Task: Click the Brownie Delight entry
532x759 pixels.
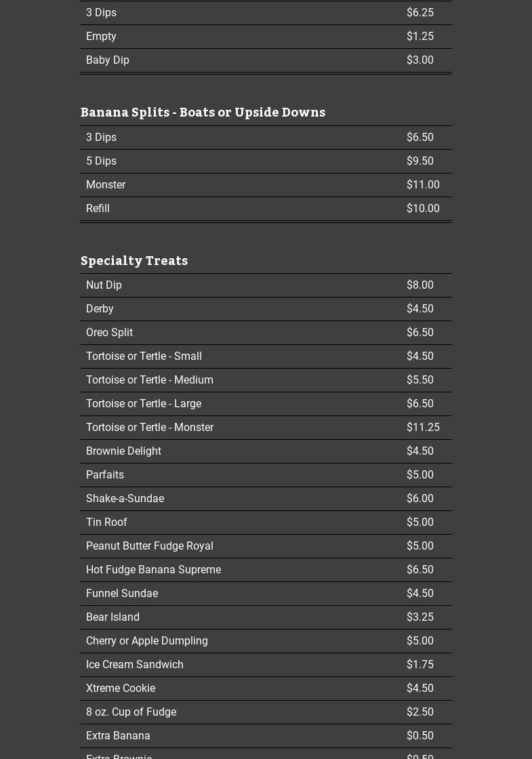Action: pos(123,451)
